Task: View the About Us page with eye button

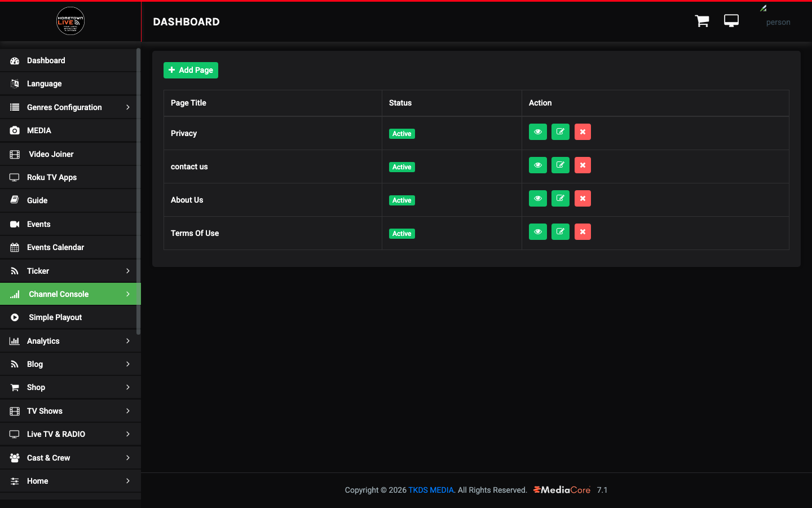Action: [x=538, y=199]
